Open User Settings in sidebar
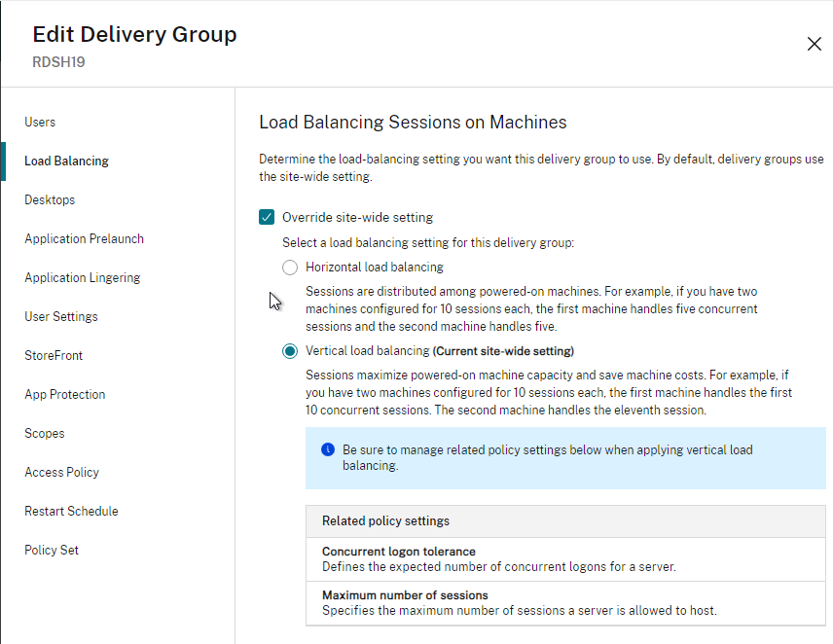The image size is (833, 644). coord(61,317)
